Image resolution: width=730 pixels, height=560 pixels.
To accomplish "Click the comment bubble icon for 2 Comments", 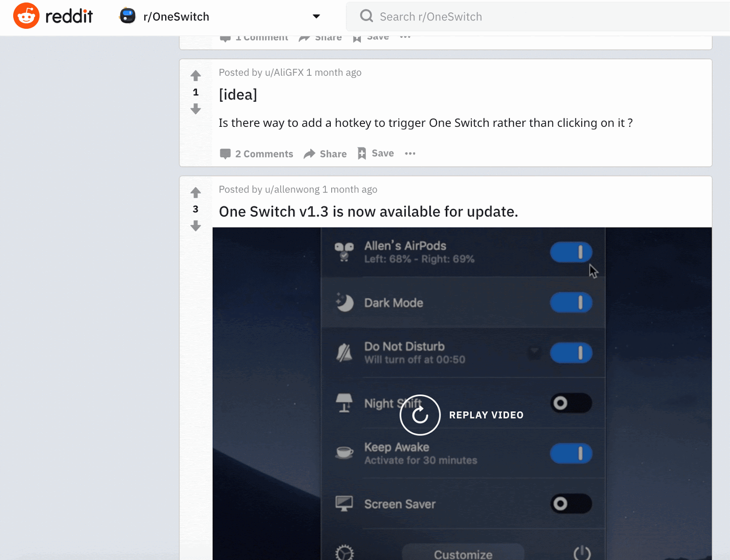I will click(x=225, y=154).
